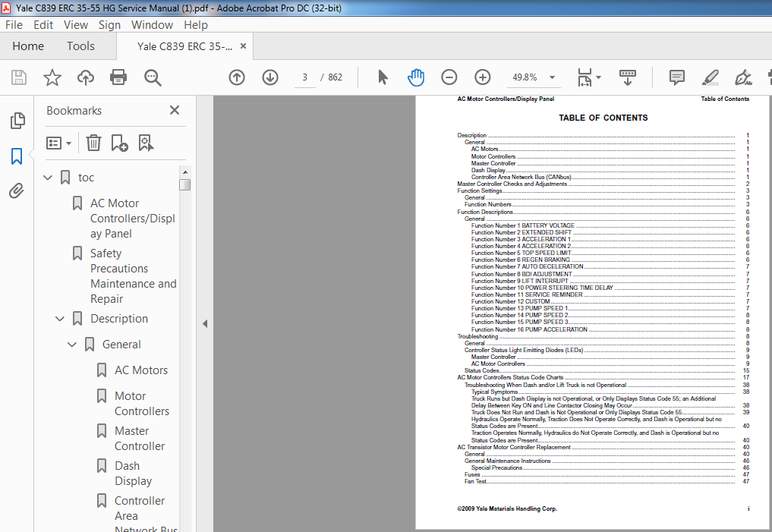Select the Dash Display bookmark
This screenshot has height=532, width=772.
(133, 474)
